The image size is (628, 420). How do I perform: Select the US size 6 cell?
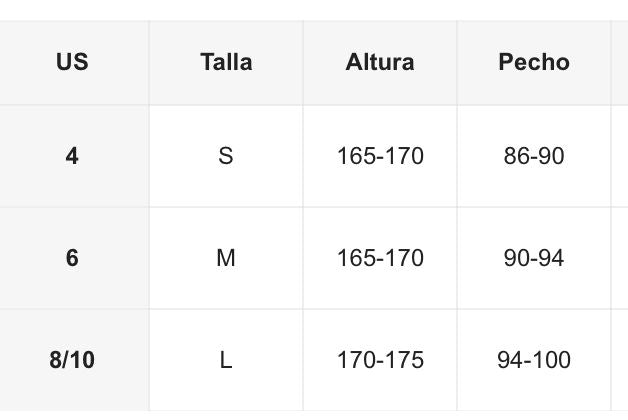pyautogui.click(x=72, y=258)
